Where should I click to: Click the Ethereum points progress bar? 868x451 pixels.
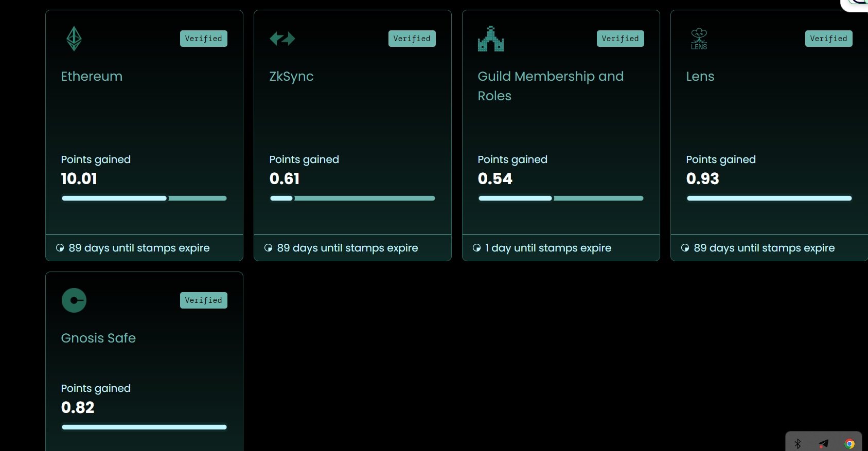[x=144, y=198]
